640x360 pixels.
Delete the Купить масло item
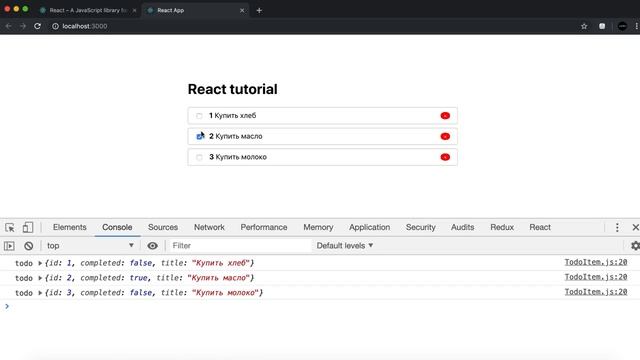pyautogui.click(x=445, y=136)
